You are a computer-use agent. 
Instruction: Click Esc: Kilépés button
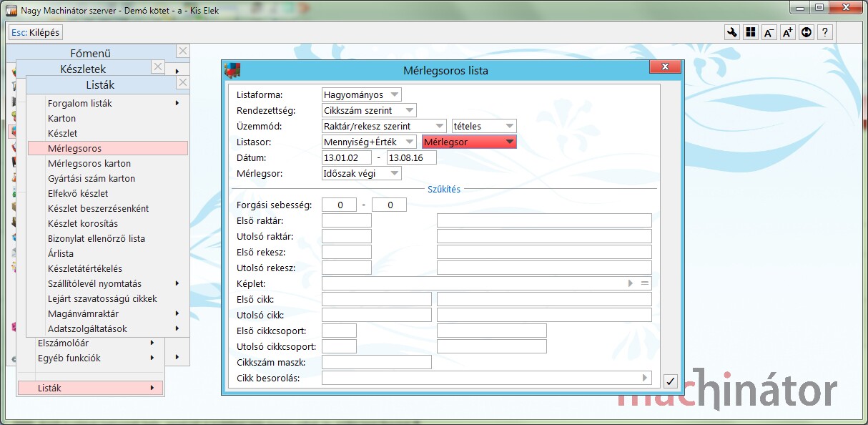pos(36,32)
